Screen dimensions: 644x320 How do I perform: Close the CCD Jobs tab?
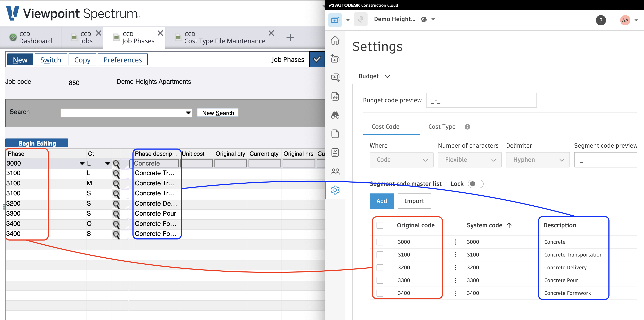99,33
